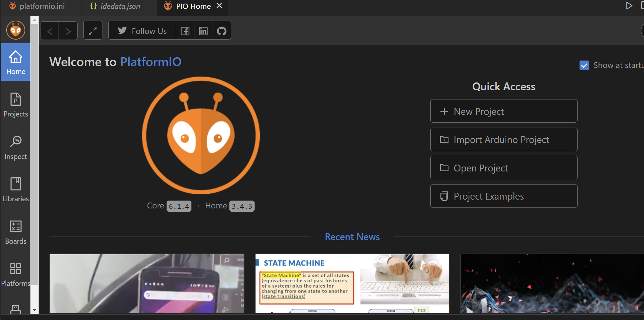Create a New Project from Quick Access

(x=503, y=111)
